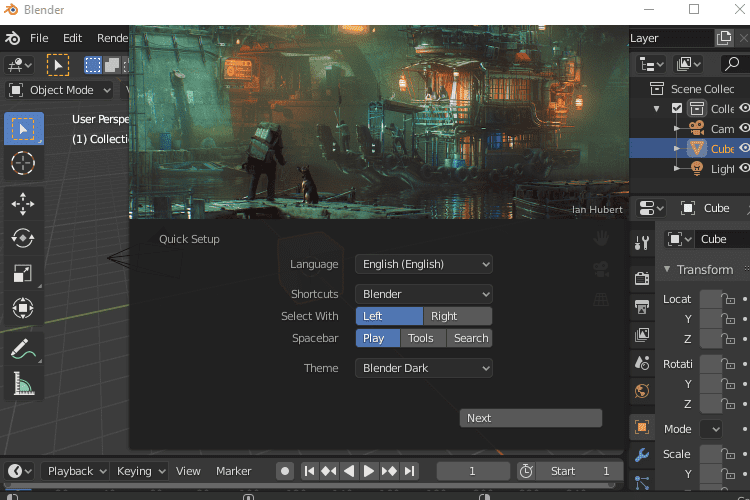Set Select With to Right

click(x=458, y=316)
